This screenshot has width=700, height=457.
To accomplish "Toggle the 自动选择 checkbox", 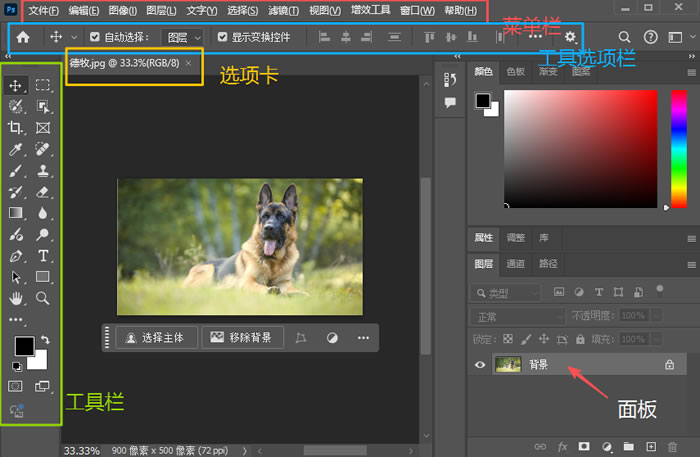I will point(95,37).
